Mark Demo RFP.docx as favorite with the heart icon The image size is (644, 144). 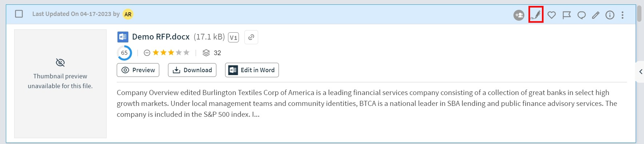coord(552,15)
